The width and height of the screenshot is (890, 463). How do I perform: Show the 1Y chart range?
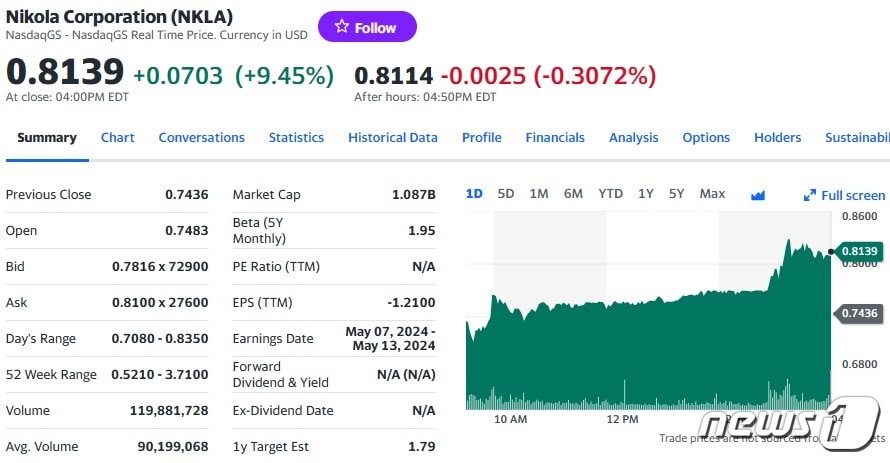tap(646, 194)
